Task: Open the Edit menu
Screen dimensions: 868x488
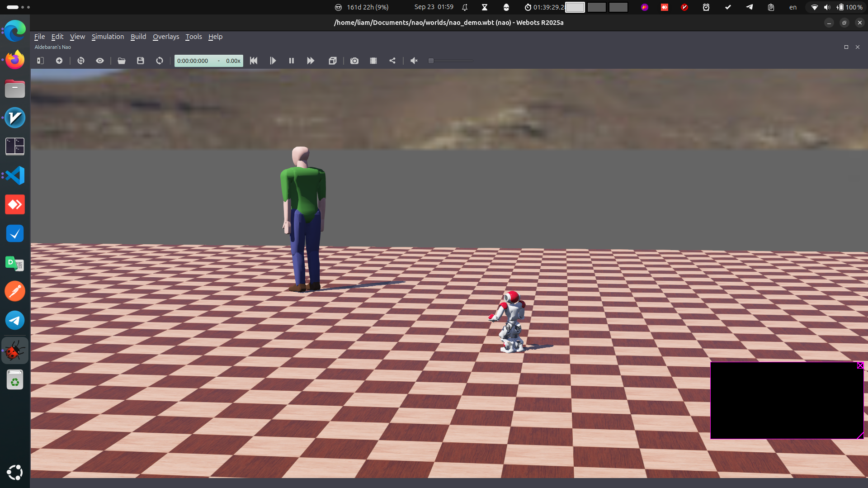Action: [x=57, y=37]
